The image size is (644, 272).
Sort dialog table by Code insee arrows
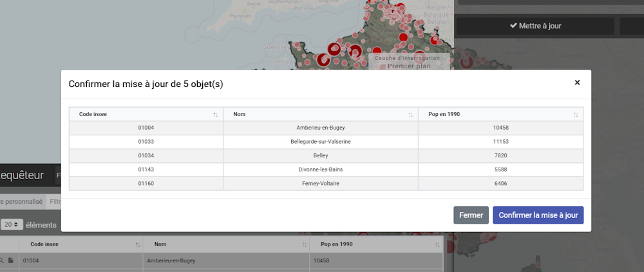pos(215,114)
